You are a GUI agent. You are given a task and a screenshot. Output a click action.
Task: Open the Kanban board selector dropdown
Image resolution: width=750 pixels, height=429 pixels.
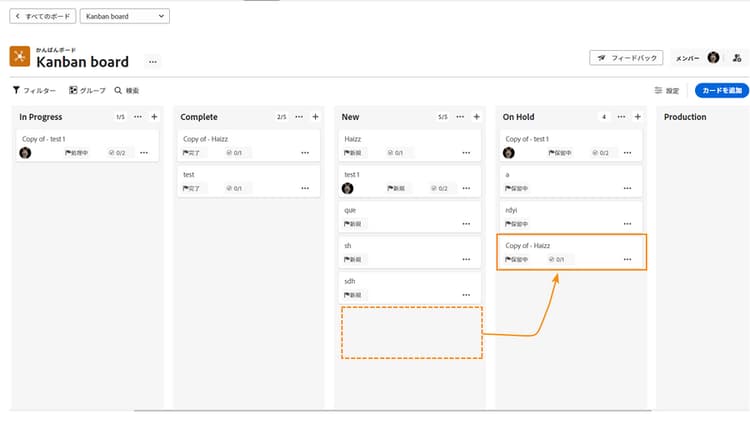[x=124, y=16]
